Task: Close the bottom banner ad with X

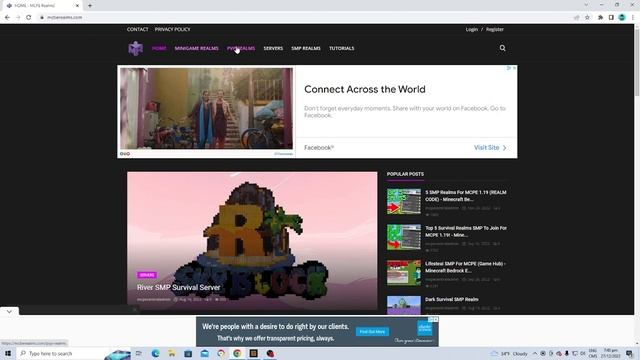Action: coord(436,319)
